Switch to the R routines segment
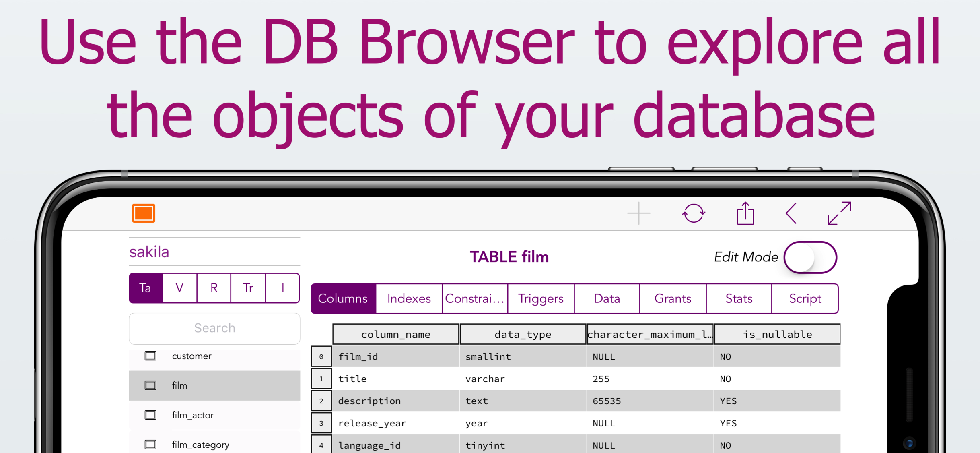This screenshot has width=980, height=453. coord(214,288)
